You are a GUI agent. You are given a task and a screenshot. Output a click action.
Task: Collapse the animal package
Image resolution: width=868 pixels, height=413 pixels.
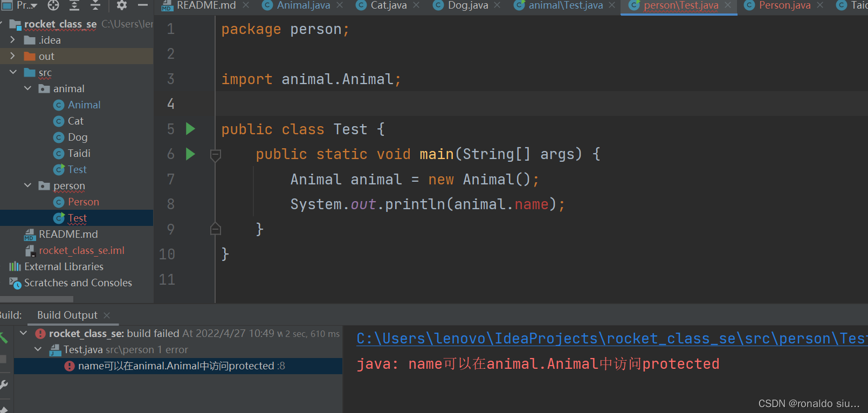[x=27, y=88]
